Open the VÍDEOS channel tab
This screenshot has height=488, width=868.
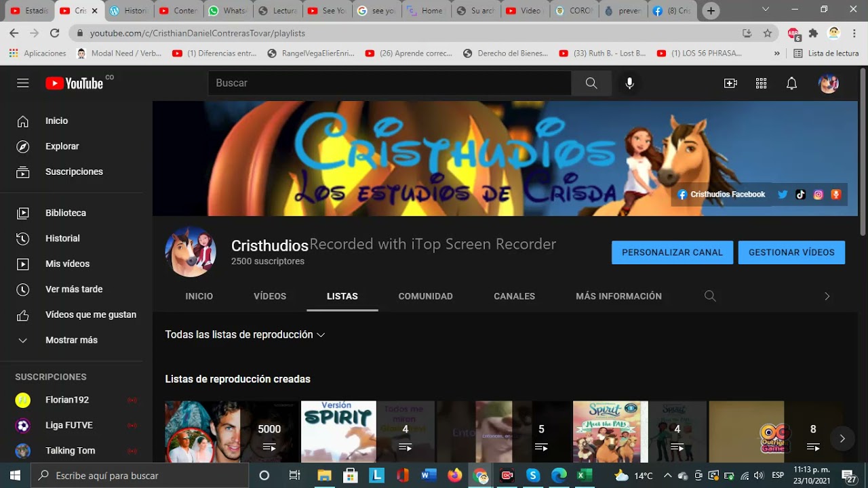270,296
